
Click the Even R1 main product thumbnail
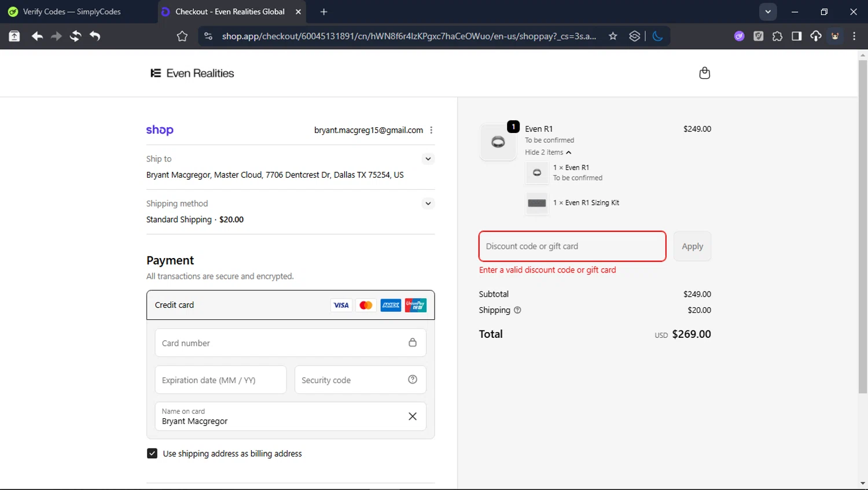[x=498, y=142]
